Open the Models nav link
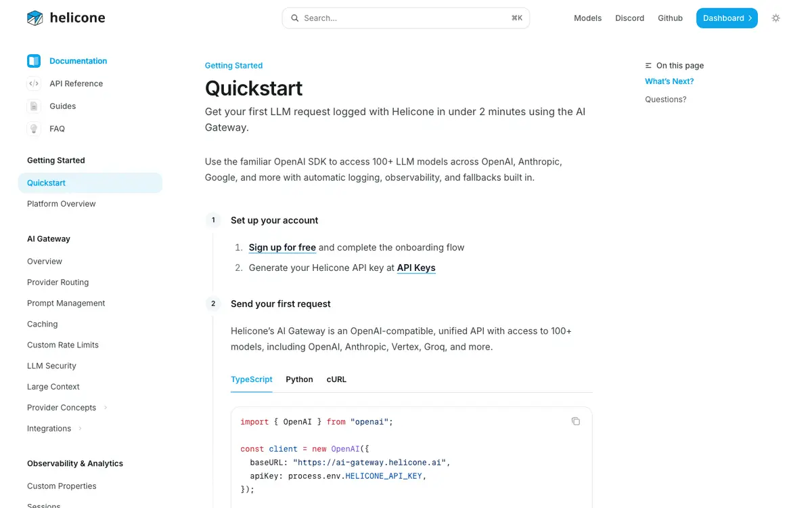This screenshot has height=508, width=812. click(x=587, y=18)
